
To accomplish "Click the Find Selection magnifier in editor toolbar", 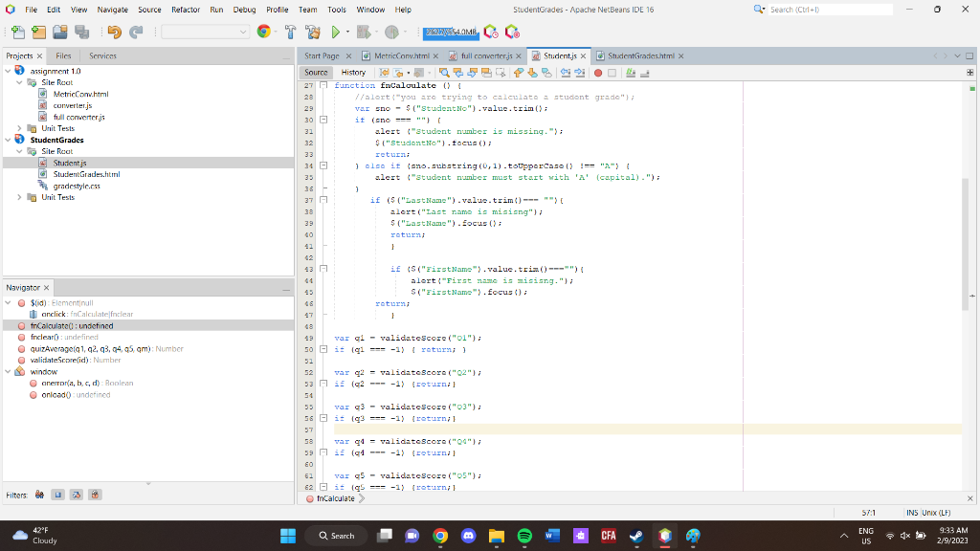I will [x=445, y=73].
